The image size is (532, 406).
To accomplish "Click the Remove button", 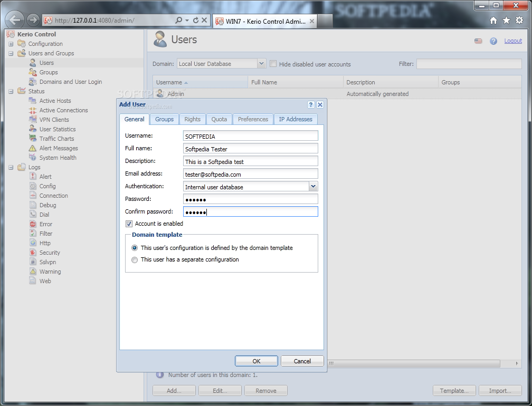I will click(266, 391).
